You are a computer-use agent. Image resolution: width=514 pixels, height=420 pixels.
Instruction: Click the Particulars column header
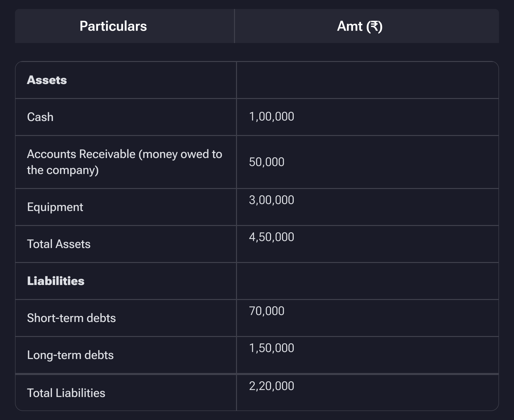113,26
